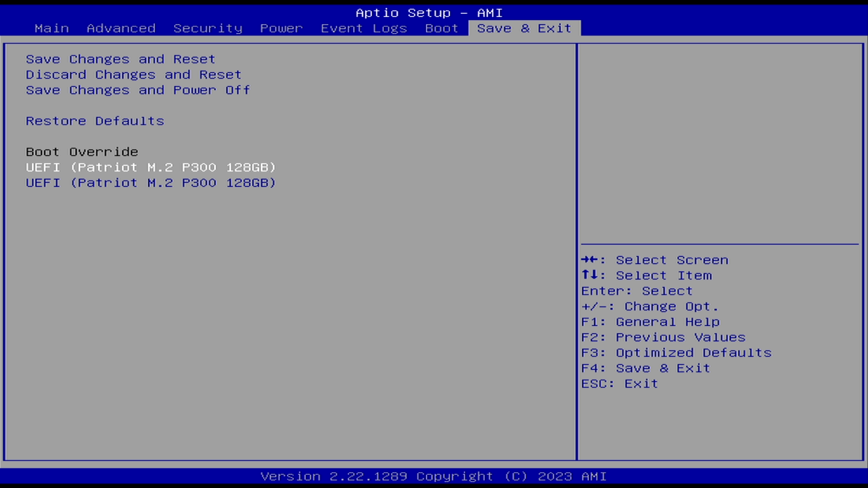Click the ESC Exit hint

(619, 384)
